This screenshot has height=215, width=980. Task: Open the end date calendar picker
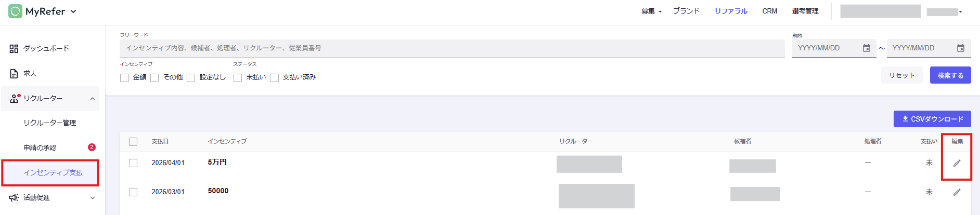(960, 48)
